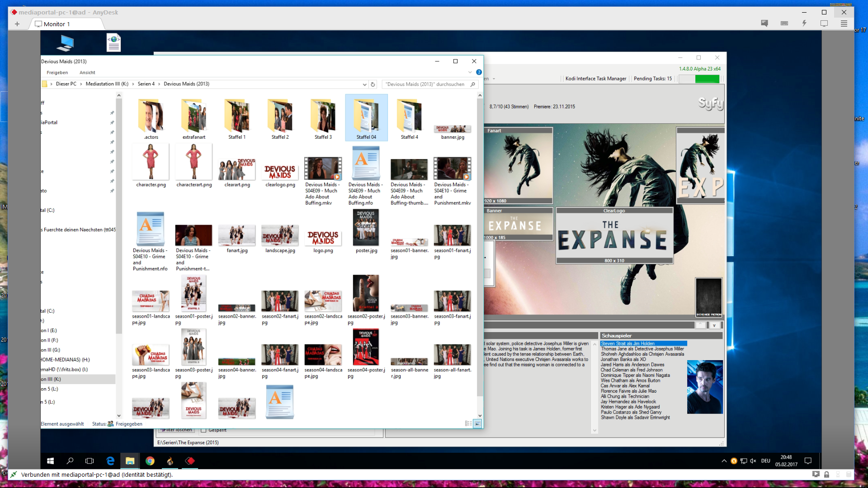Image resolution: width=868 pixels, height=488 pixels.
Task: Select the Staffel 04 folder
Action: tap(366, 118)
